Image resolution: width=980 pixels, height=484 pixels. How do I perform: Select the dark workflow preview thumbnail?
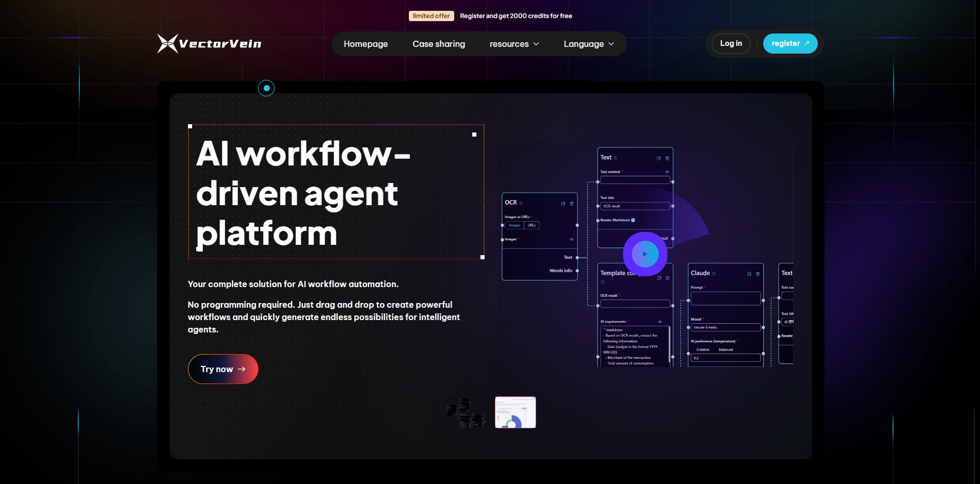(x=466, y=412)
